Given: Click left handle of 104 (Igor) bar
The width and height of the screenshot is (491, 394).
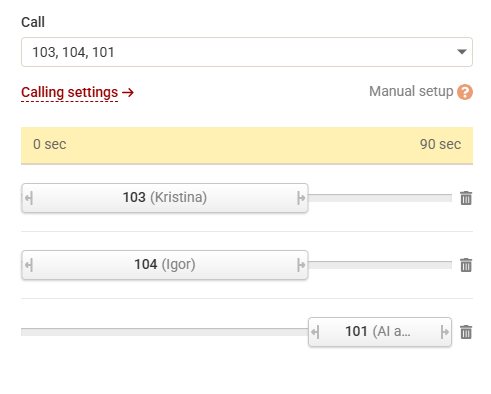Looking at the screenshot, I should click(29, 266).
